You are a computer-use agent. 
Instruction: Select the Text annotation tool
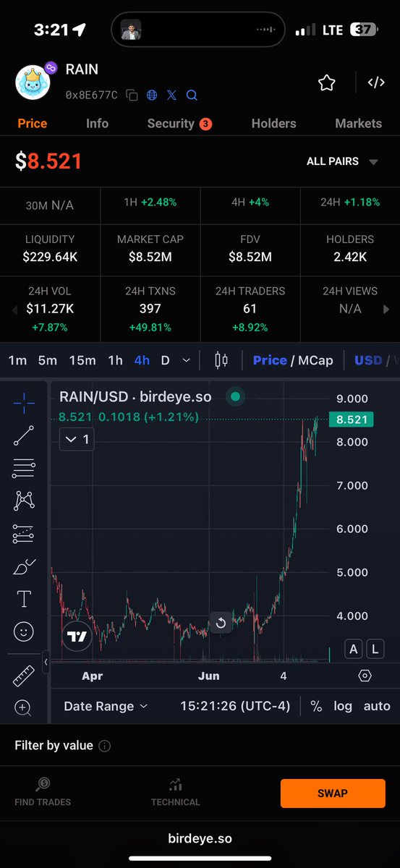tap(24, 599)
